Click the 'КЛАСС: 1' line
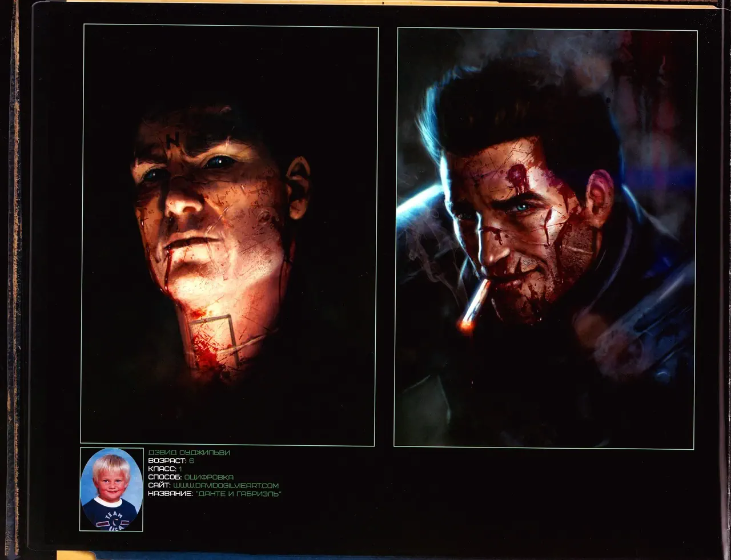The width and height of the screenshot is (731, 560). click(x=165, y=469)
